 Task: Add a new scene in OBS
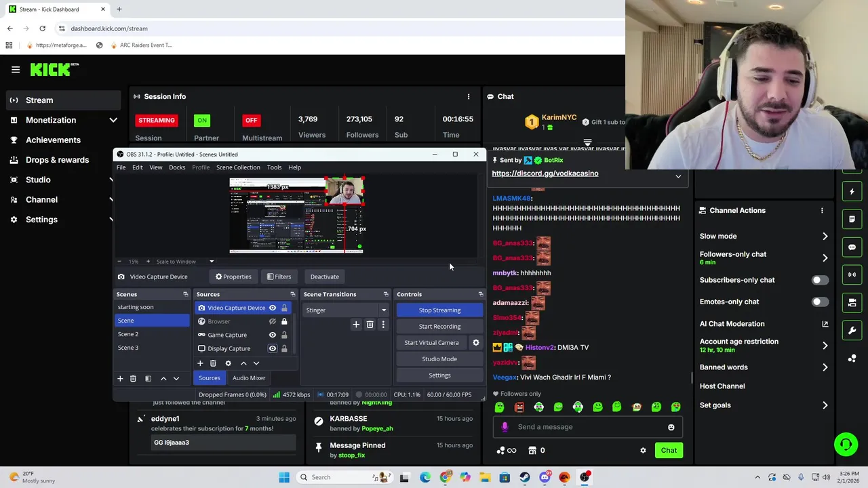tap(120, 378)
